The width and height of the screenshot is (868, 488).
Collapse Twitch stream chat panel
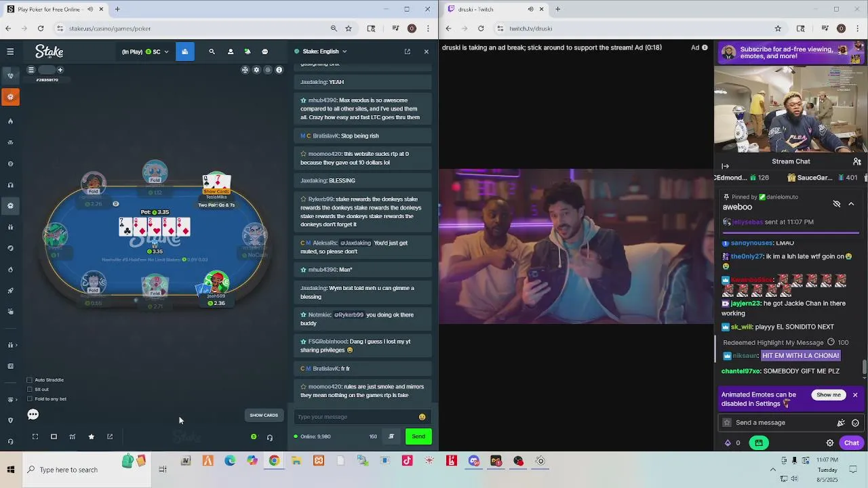click(725, 166)
